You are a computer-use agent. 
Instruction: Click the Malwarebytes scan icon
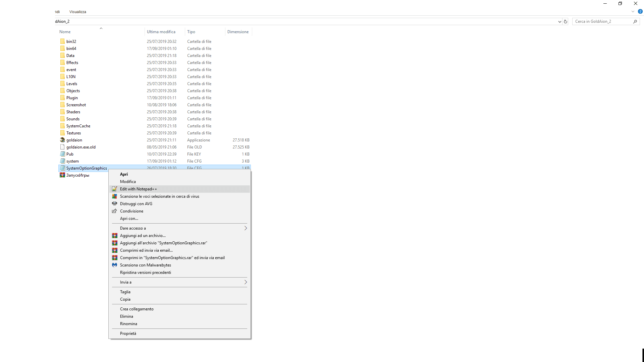(x=114, y=265)
